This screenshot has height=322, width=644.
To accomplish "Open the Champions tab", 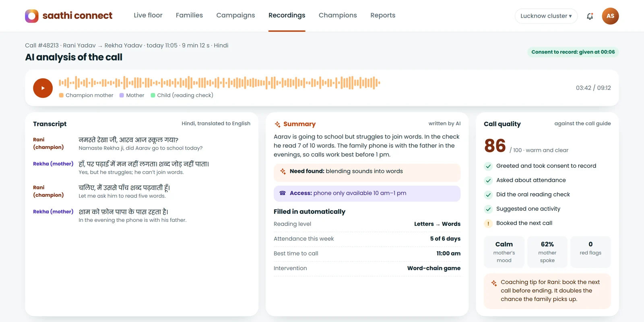I will click(x=338, y=15).
